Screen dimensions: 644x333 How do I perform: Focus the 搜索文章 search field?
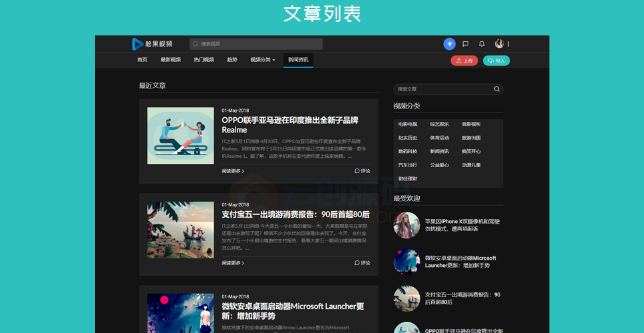click(x=448, y=89)
